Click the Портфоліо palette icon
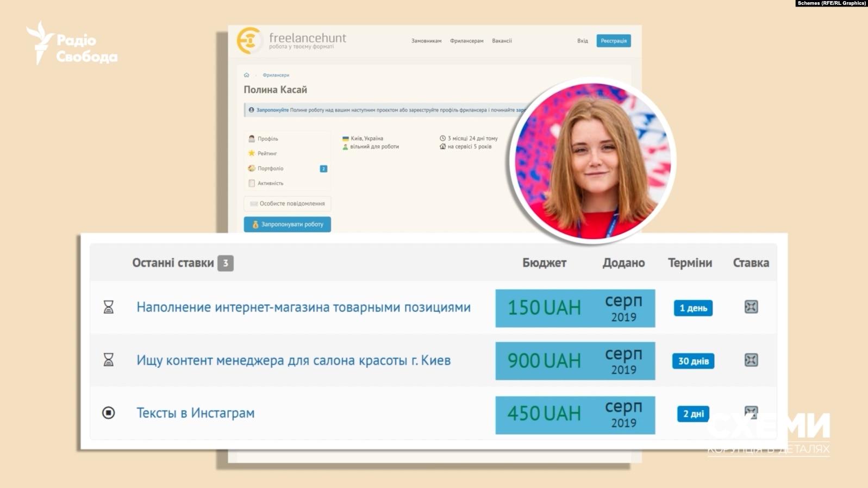 coord(252,168)
